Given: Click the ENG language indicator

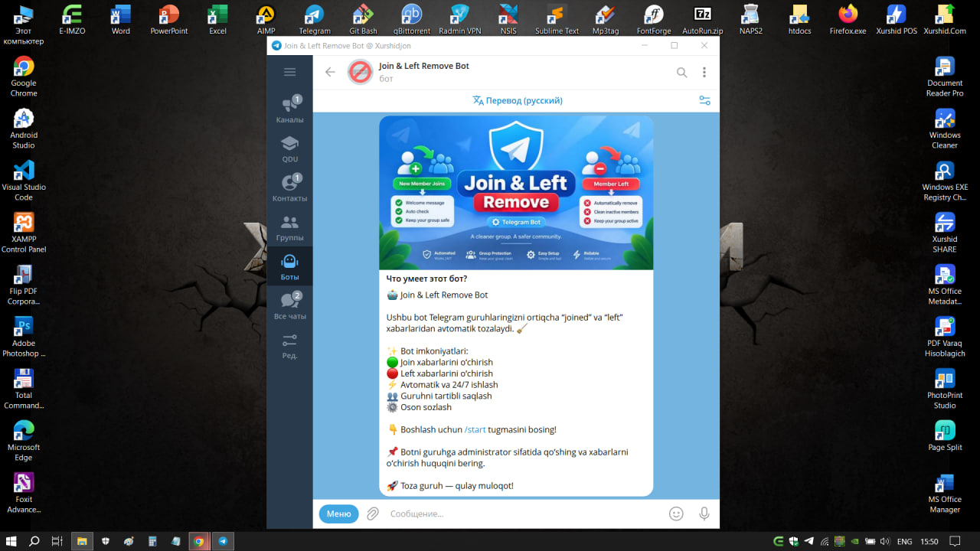Looking at the screenshot, I should pos(904,541).
